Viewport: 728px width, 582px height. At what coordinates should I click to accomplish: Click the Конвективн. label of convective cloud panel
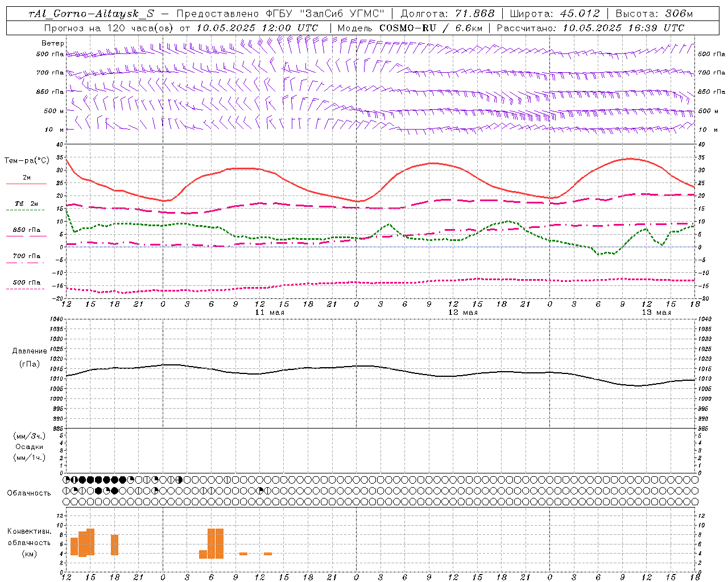click(x=30, y=531)
